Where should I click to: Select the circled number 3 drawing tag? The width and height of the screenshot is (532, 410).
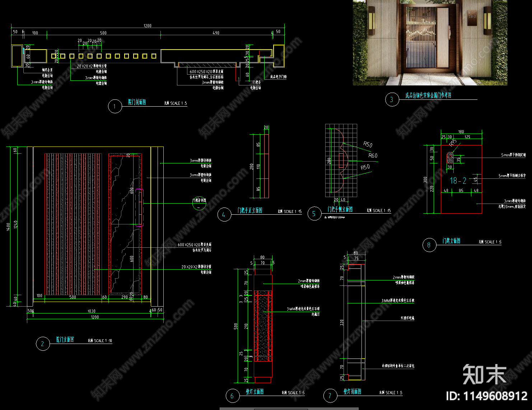pos(392,99)
